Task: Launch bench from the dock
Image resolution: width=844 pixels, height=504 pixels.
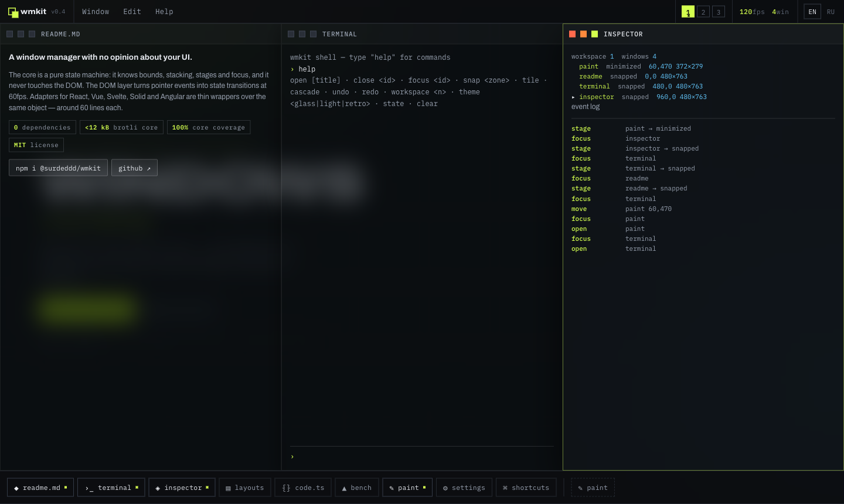Action: 357,488
